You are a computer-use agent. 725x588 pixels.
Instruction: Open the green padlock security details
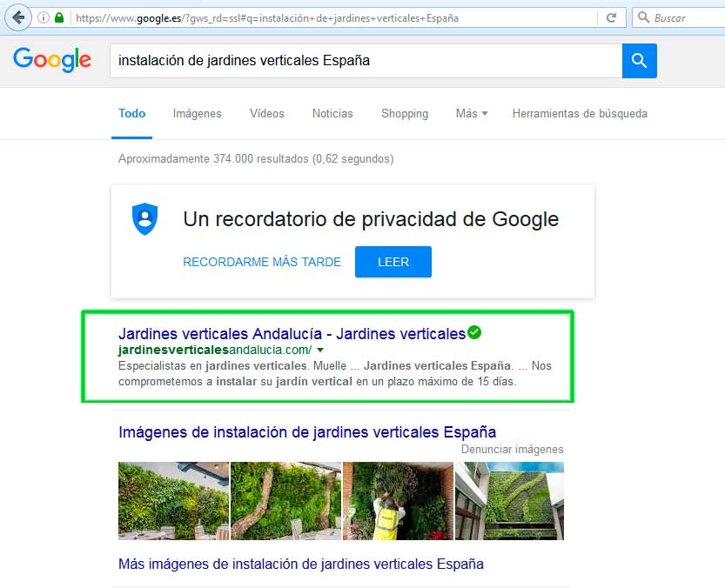point(59,18)
